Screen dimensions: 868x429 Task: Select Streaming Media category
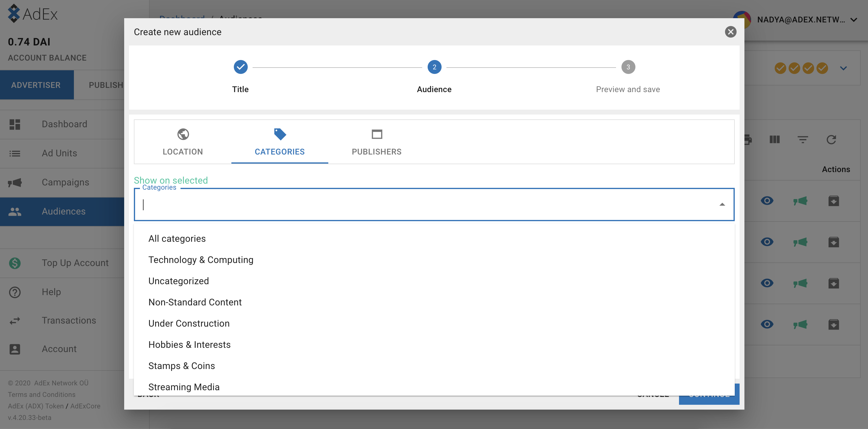[x=434, y=387]
